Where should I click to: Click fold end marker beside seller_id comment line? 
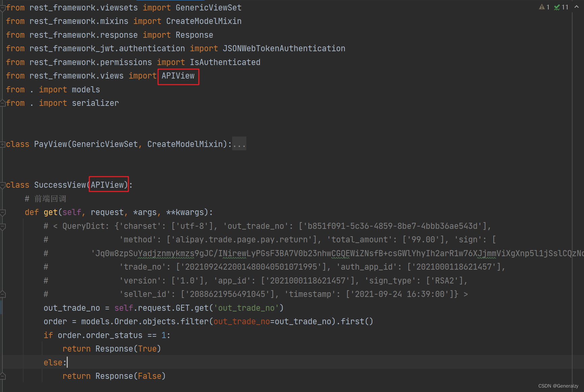[3, 294]
